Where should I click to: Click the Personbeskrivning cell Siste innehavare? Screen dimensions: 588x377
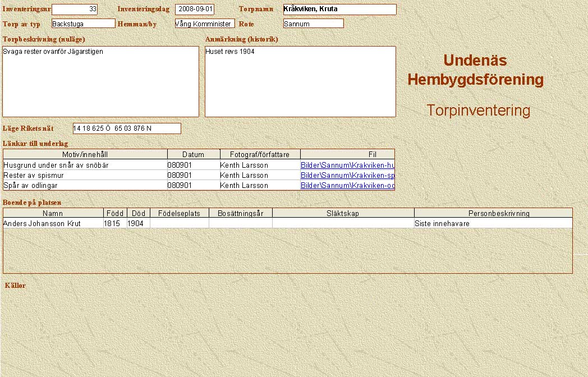pos(493,223)
